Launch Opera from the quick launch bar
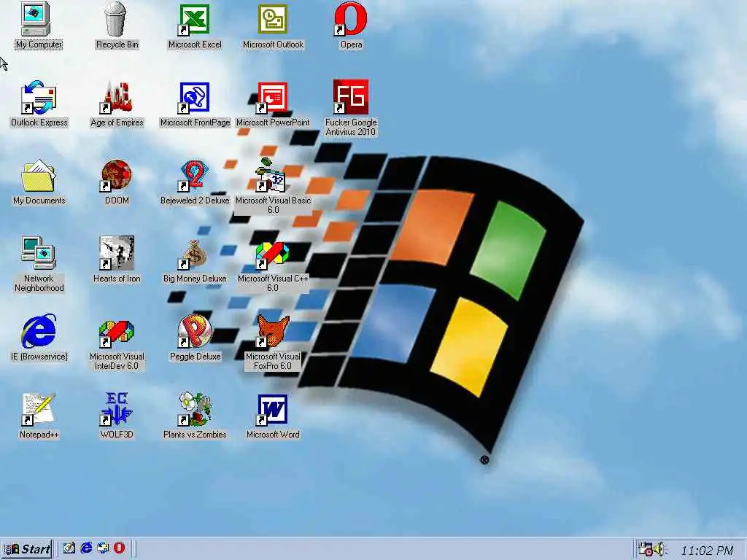747x560 pixels. [x=119, y=548]
